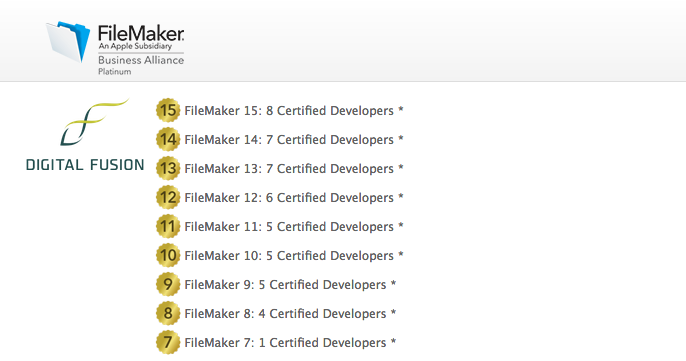Click the gold 10 badge
The image size is (686, 361).
click(x=168, y=255)
